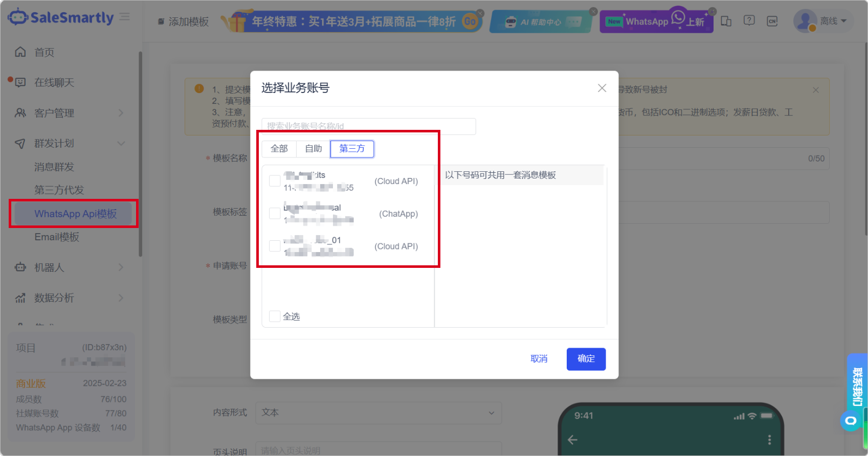
Task: Click the SaleSmartly logo
Action: point(61,17)
